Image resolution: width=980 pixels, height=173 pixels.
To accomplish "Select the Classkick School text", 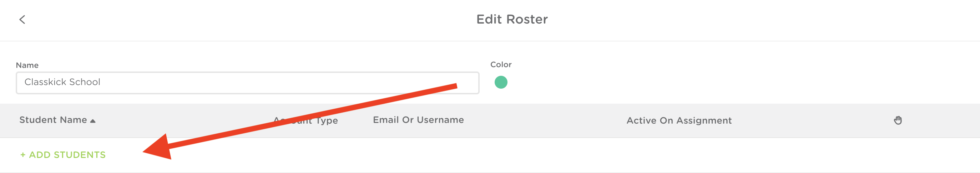I will pyautogui.click(x=62, y=82).
